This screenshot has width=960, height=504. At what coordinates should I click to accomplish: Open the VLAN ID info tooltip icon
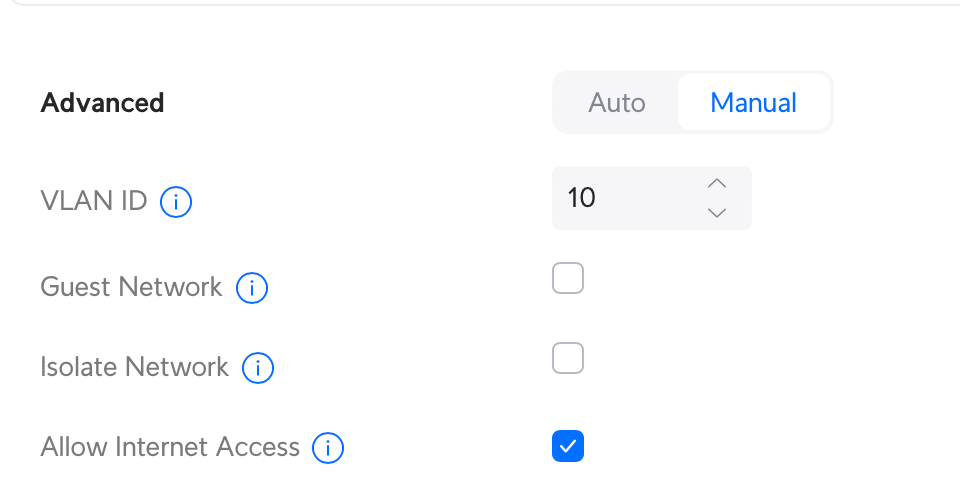click(x=176, y=201)
